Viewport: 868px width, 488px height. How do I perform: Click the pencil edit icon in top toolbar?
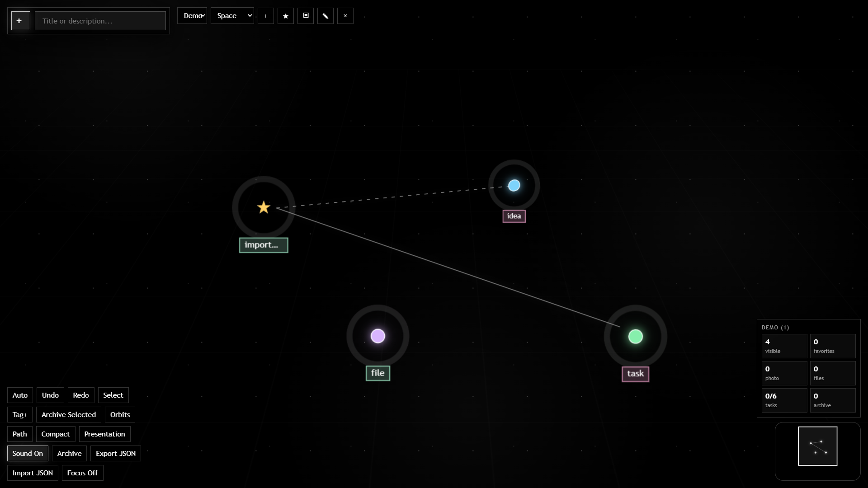[x=325, y=16]
